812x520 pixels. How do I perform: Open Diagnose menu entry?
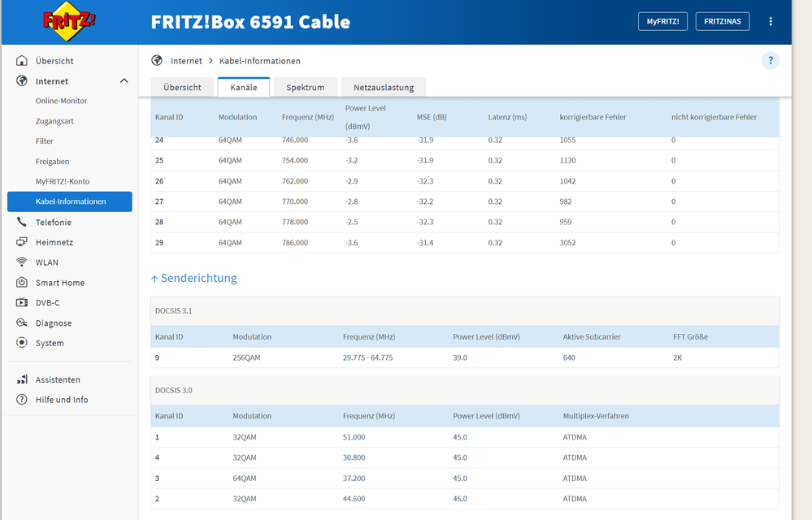coord(54,323)
